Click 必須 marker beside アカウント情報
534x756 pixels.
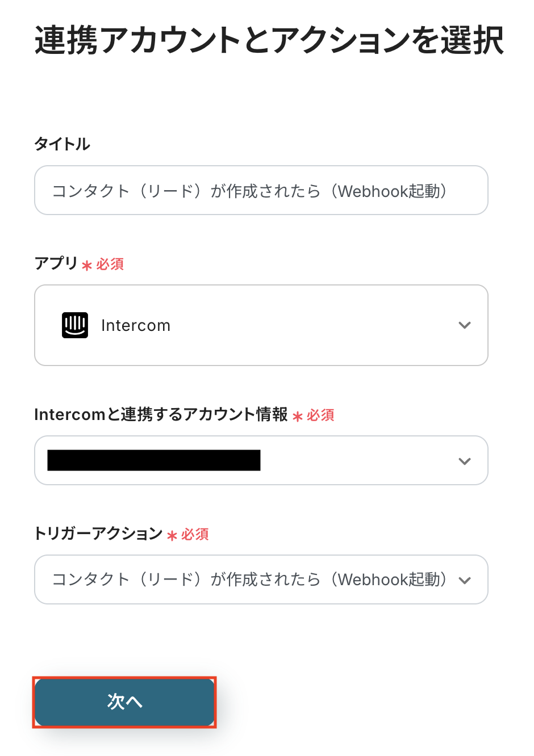click(321, 415)
